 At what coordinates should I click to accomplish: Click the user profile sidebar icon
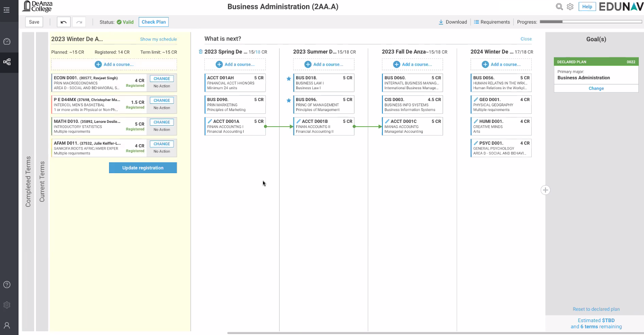tap(7, 326)
